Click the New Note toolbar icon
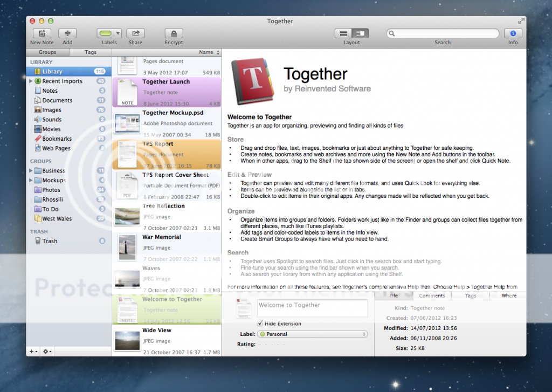The width and height of the screenshot is (552, 392). click(42, 33)
